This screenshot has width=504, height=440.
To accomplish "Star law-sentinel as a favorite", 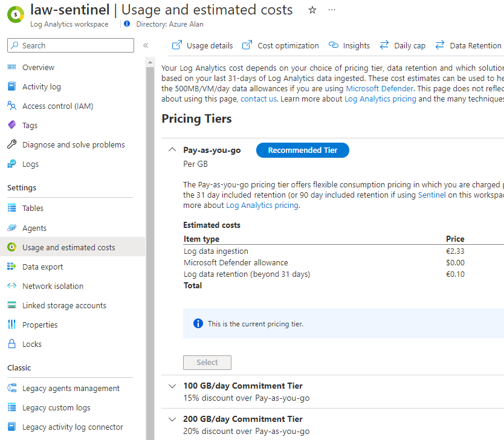I will [312, 10].
